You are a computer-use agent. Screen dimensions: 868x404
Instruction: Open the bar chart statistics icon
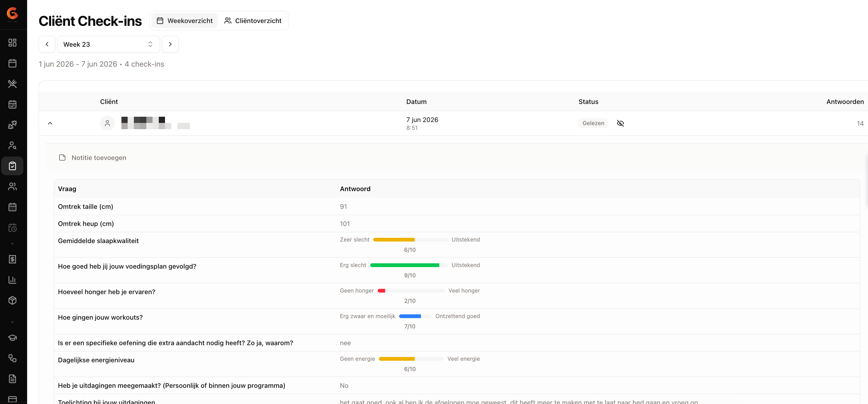click(x=12, y=280)
